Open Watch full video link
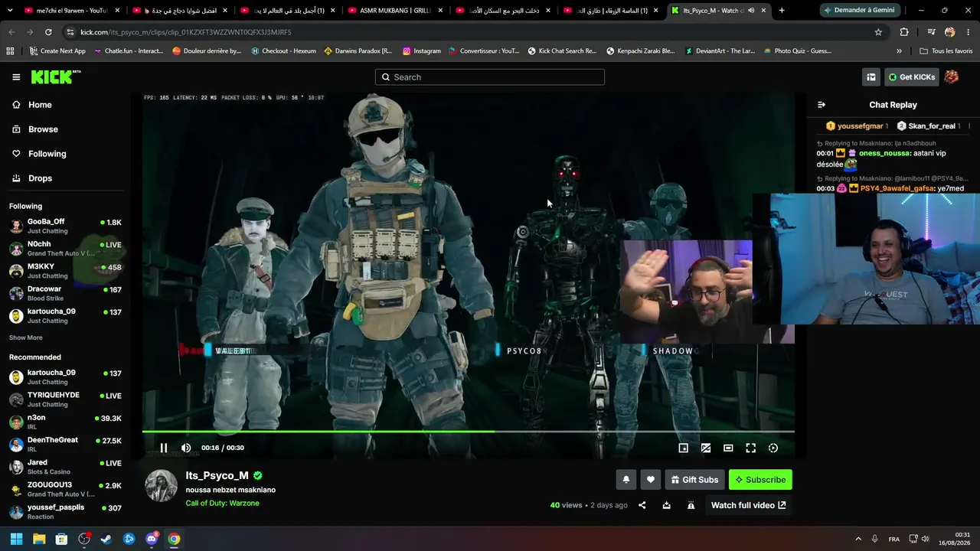This screenshot has height=551, width=980. point(749,505)
